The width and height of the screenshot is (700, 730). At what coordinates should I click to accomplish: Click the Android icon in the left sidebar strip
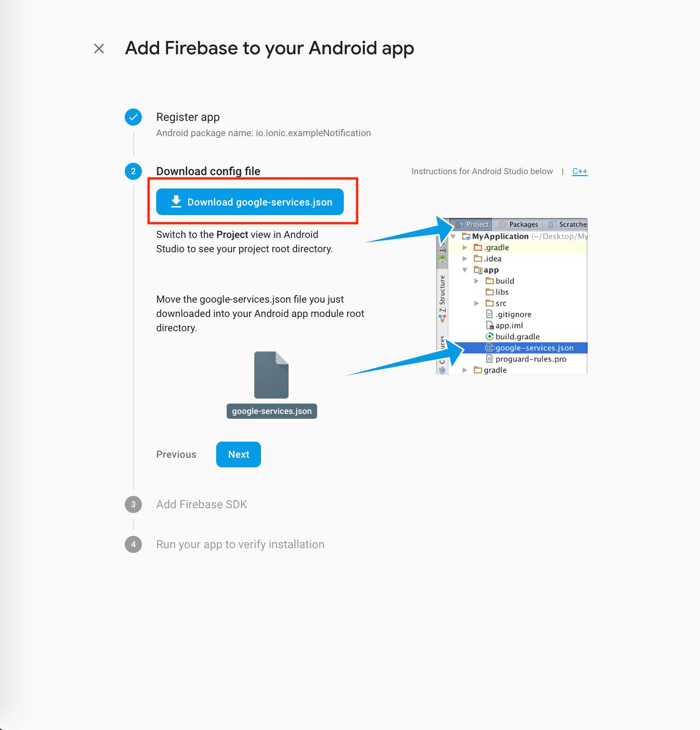tap(442, 259)
